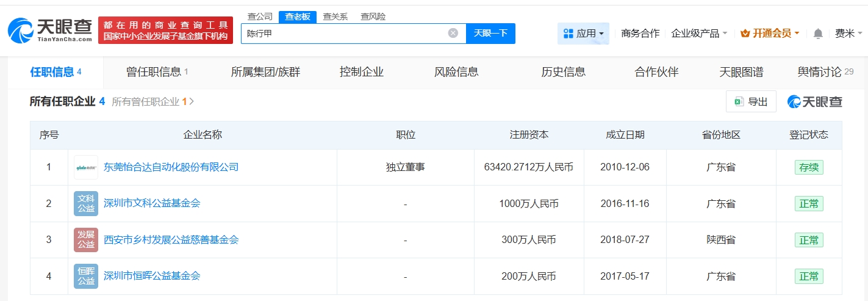This screenshot has width=868, height=301.
Task: Click the 文科公益 foundation logo icon
Action: tap(85, 203)
